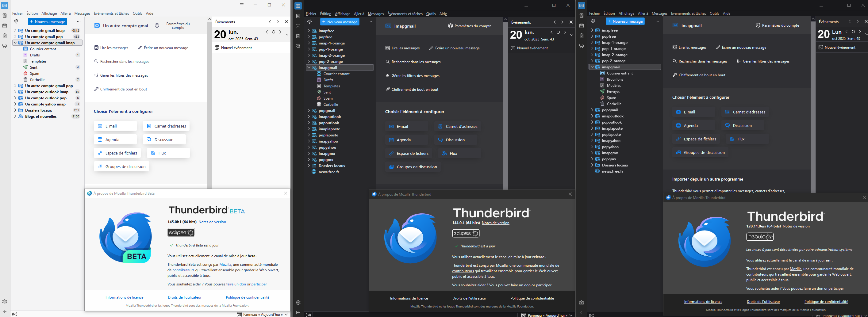Open the Outils menu in light Beta window
The width and height of the screenshot is (868, 317).
(137, 13)
